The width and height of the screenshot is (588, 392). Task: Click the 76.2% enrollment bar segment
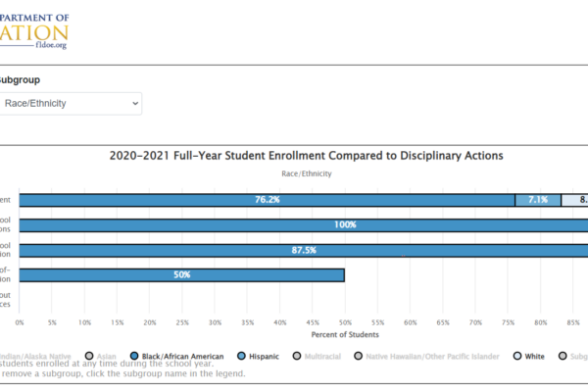point(267,200)
